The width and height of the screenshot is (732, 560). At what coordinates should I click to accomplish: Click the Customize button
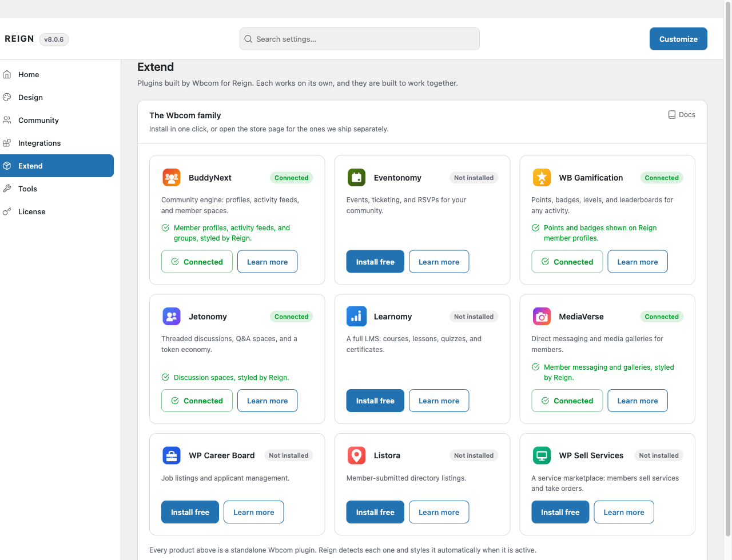678,39
